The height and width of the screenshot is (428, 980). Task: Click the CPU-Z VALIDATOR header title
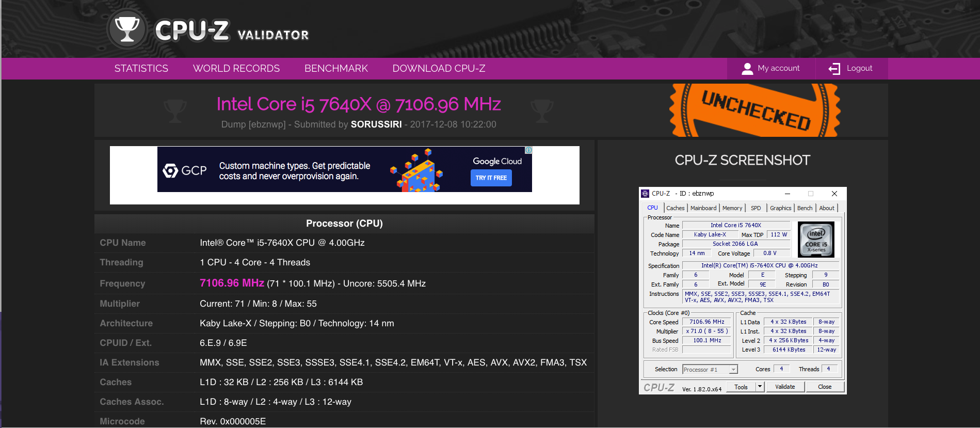tap(232, 31)
